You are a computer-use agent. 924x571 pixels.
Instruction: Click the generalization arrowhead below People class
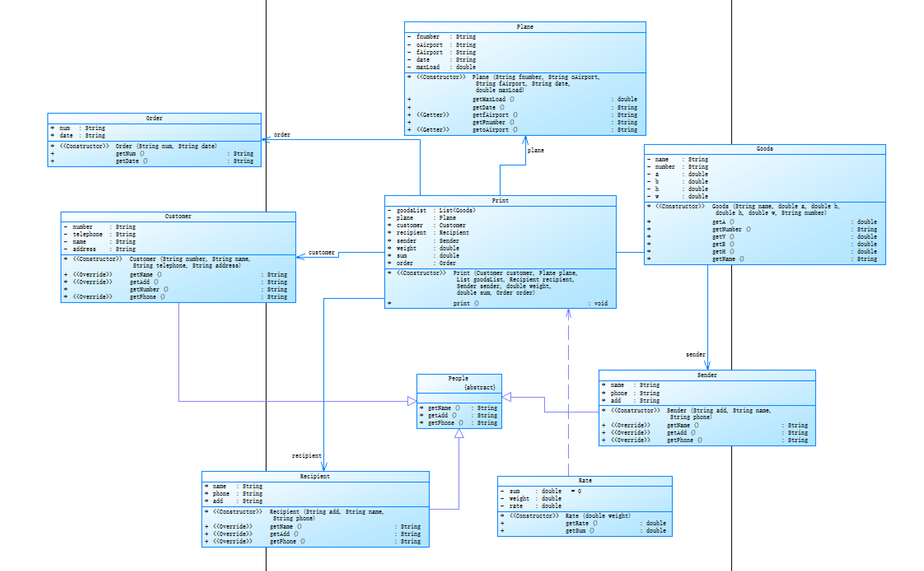click(459, 434)
